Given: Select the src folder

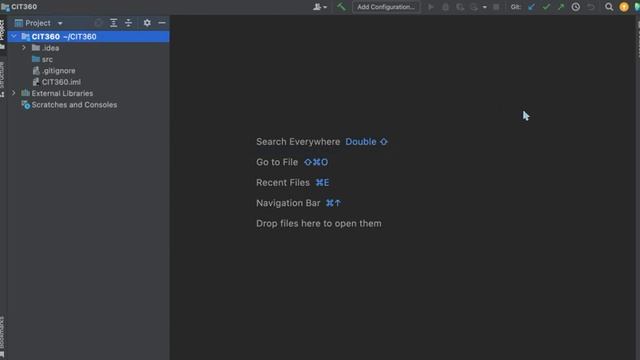Looking at the screenshot, I should tap(88, 59).
